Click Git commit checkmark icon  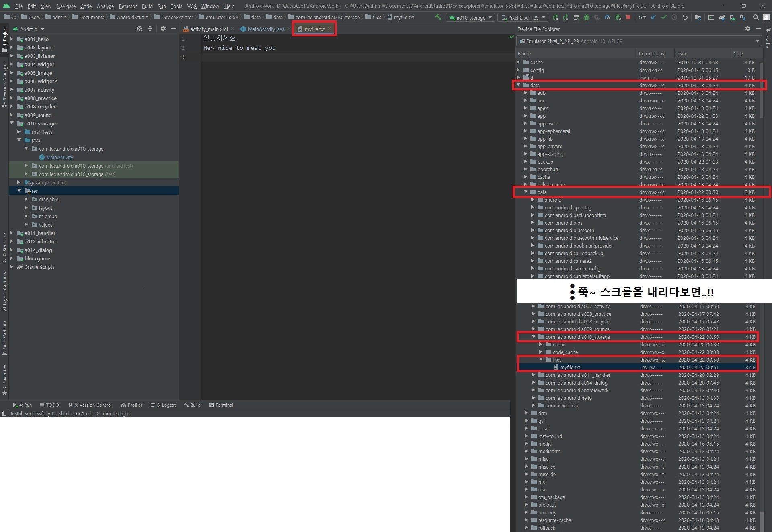(x=664, y=17)
